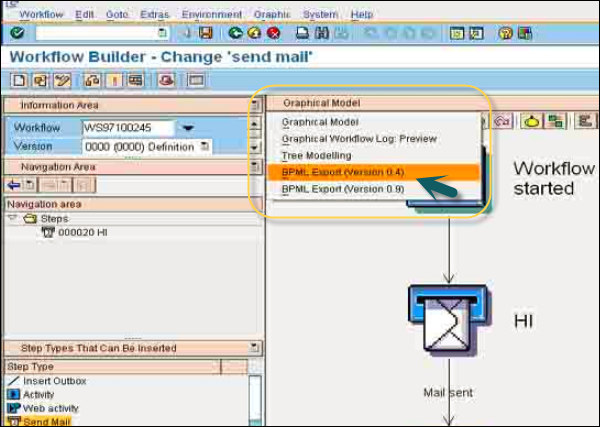600x427 pixels.
Task: Click the Create New Session icon
Action: 457,34
